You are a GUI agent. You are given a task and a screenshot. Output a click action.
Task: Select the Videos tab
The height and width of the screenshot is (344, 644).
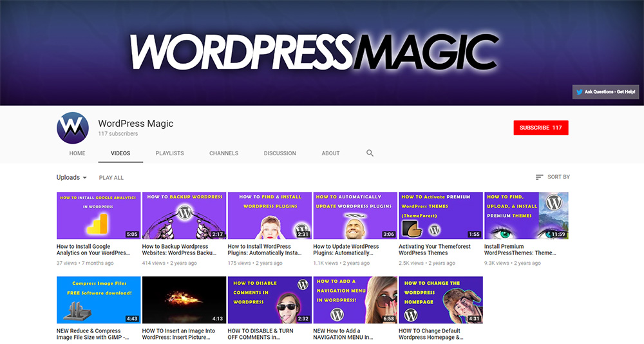click(120, 153)
